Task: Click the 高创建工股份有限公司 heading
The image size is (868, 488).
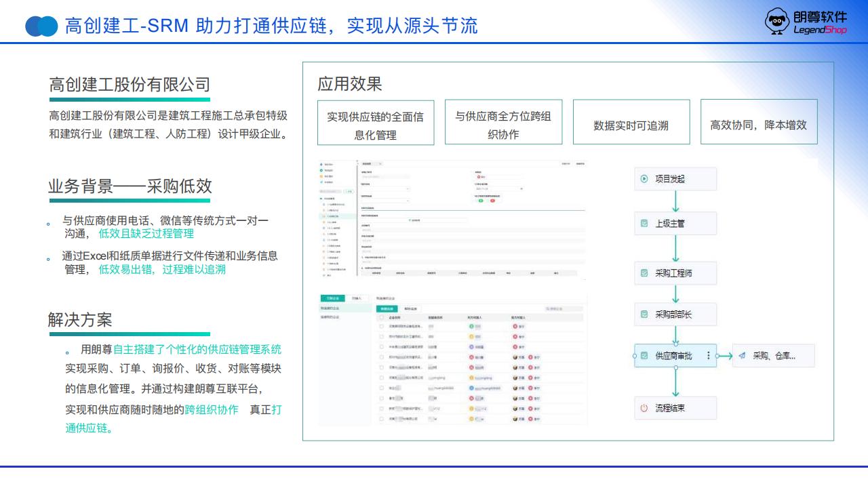Action: click(130, 85)
